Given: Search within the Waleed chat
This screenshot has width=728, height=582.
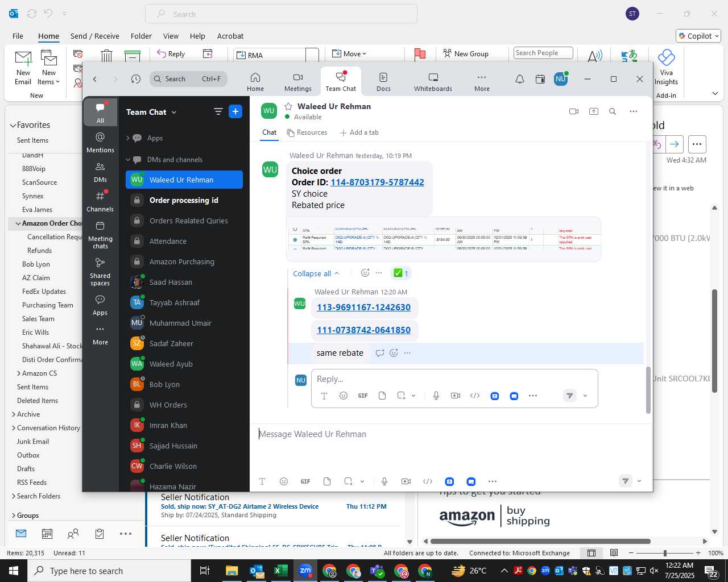Looking at the screenshot, I should point(613,111).
